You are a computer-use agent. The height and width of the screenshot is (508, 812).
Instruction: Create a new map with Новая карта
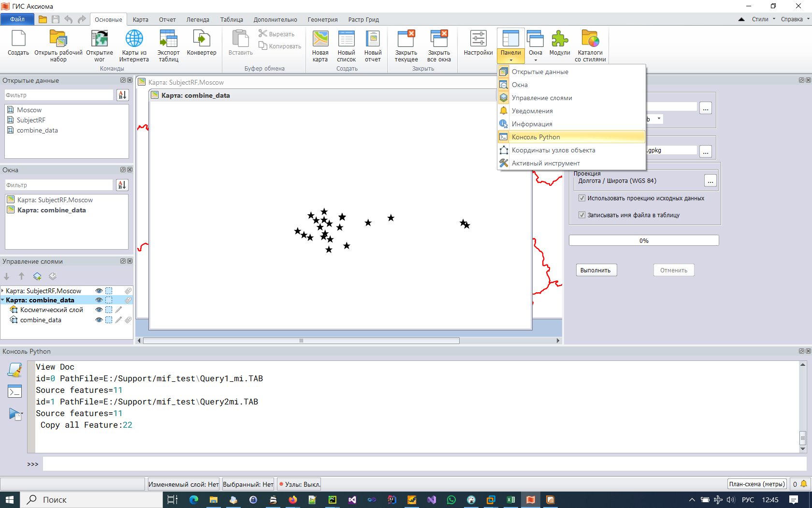coord(320,44)
